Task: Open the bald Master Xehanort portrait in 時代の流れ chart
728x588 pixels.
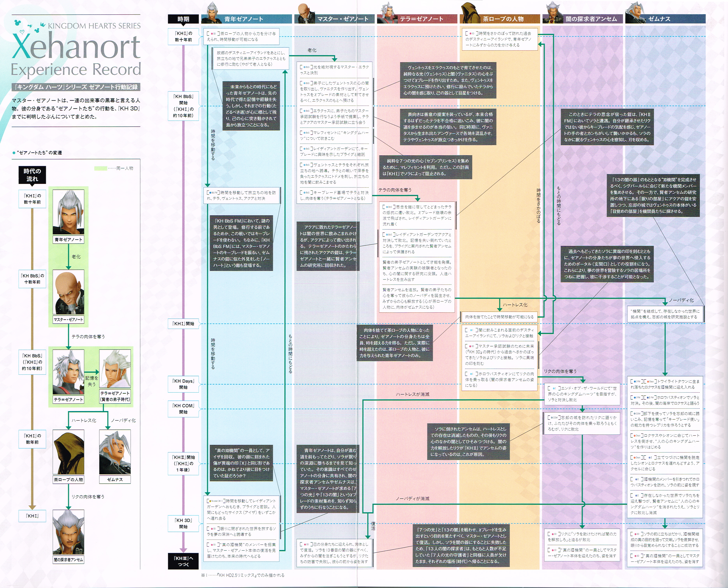Action: [x=68, y=292]
